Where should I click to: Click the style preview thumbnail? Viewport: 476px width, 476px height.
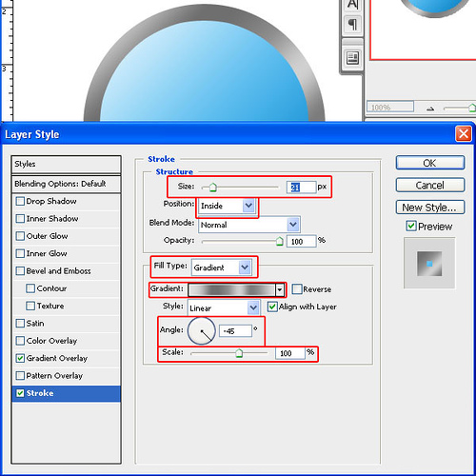429,264
